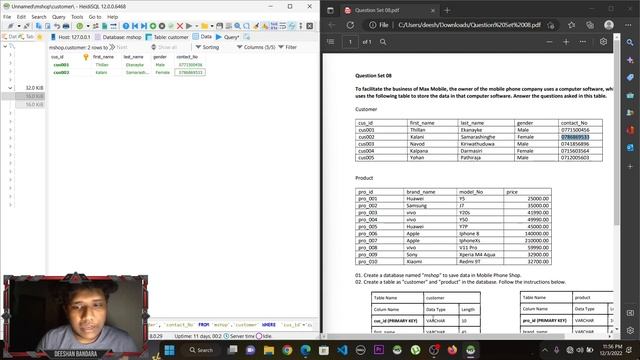Refresh the Edge page
Viewport: 640px width, 360px height.
pyautogui.click(x=350, y=25)
